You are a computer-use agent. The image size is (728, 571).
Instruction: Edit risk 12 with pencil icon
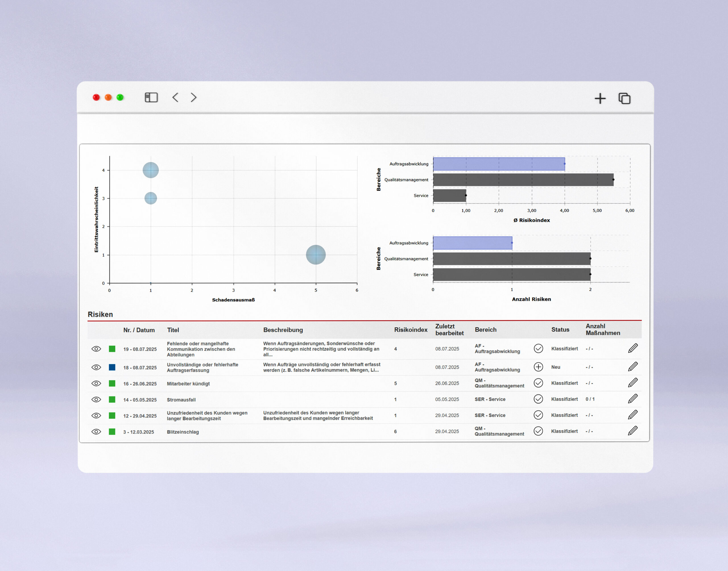click(x=633, y=415)
